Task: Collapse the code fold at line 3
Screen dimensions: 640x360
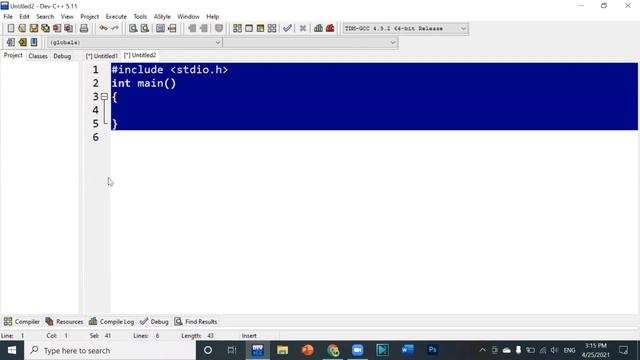Action: pyautogui.click(x=104, y=97)
